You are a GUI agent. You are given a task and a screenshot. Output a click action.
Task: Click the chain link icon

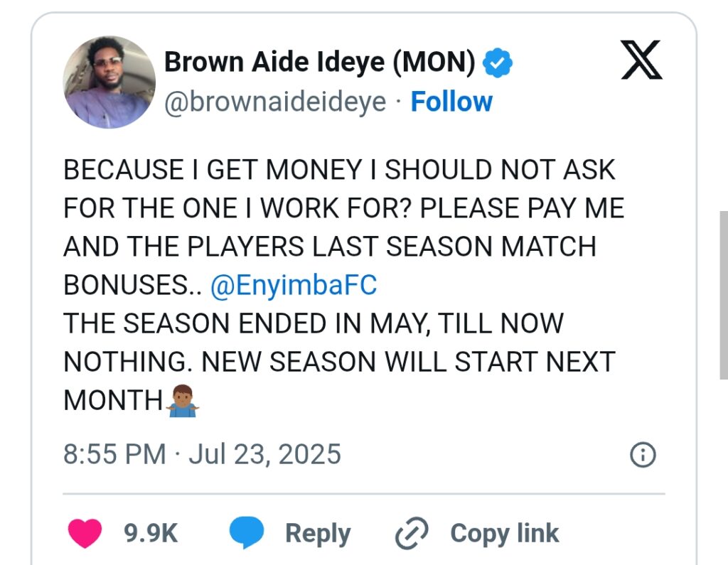click(411, 534)
